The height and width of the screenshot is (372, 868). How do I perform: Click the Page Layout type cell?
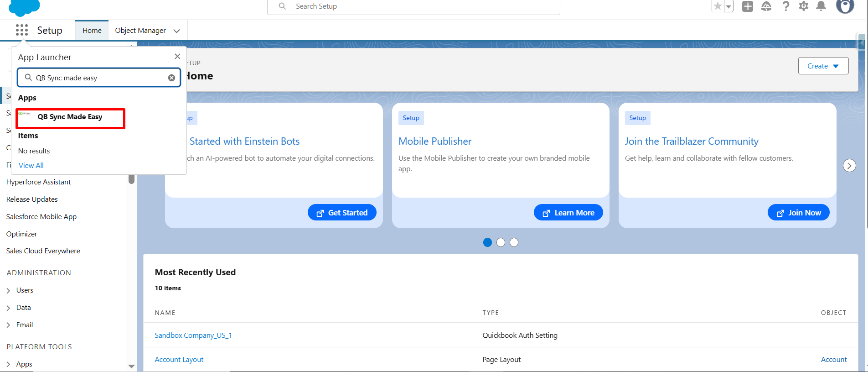point(501,359)
